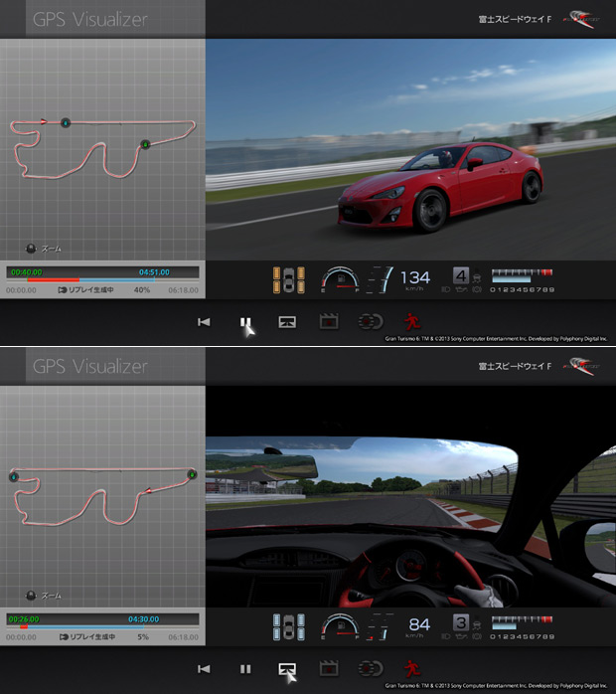Screen dimensions: 616x694
Task: Open the film clip icon in exterior-view replay
Action: (328, 322)
